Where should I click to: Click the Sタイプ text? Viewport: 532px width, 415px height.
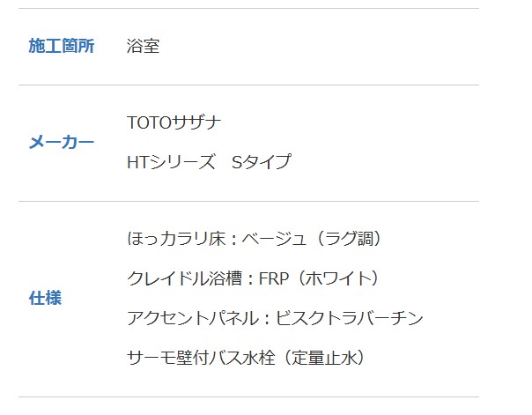click(x=261, y=162)
